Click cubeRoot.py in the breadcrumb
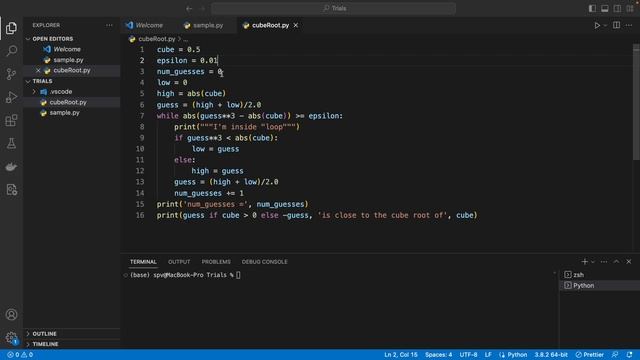The height and width of the screenshot is (360, 640). (x=156, y=39)
